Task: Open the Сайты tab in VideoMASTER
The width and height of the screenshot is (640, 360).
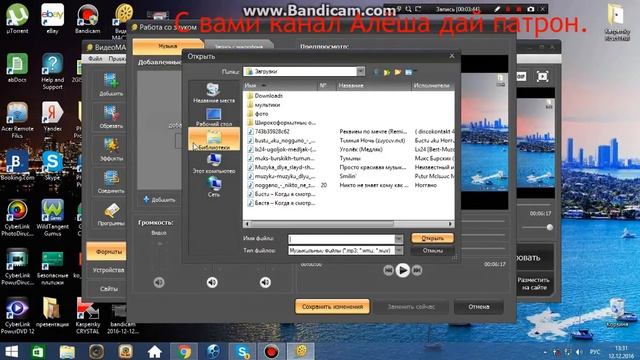Action: [x=108, y=289]
